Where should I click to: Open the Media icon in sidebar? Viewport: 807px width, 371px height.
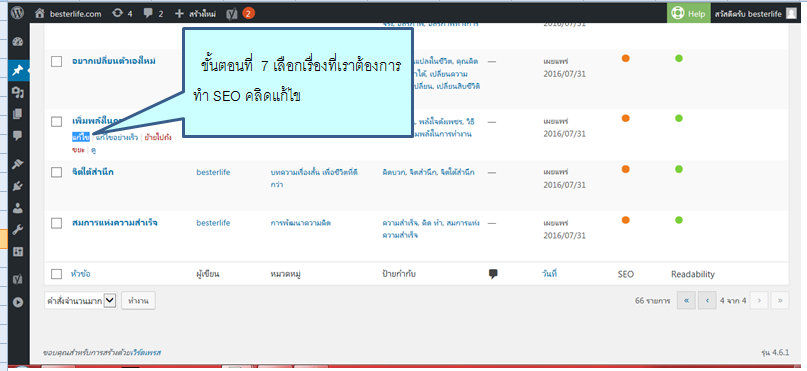18,93
